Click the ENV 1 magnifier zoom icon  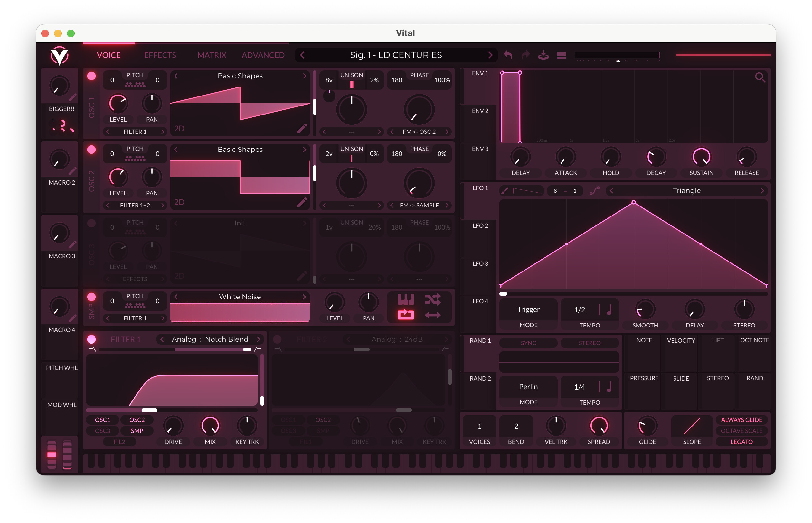pos(760,78)
